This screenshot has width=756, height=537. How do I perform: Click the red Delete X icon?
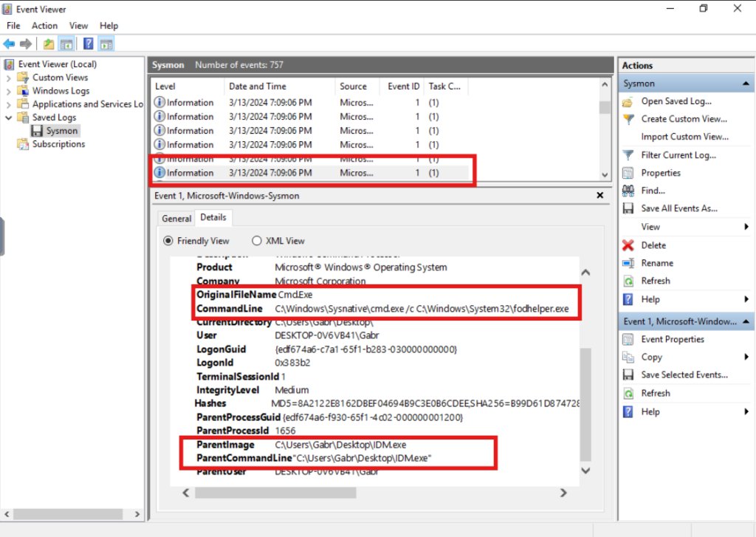click(628, 245)
